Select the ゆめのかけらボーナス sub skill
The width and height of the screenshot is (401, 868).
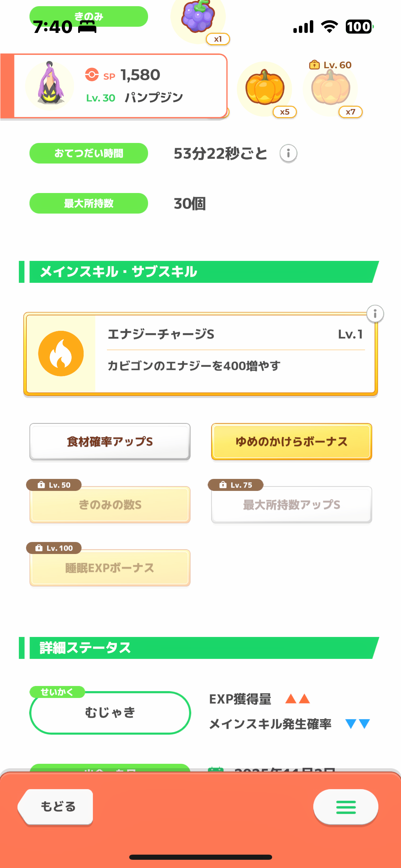pyautogui.click(x=292, y=442)
